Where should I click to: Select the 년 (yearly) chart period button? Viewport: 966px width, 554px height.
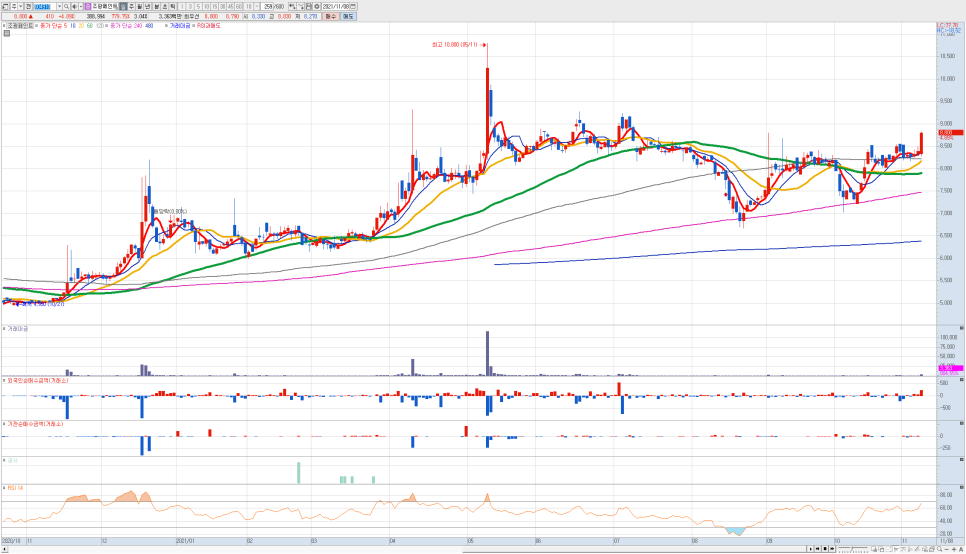(147, 6)
